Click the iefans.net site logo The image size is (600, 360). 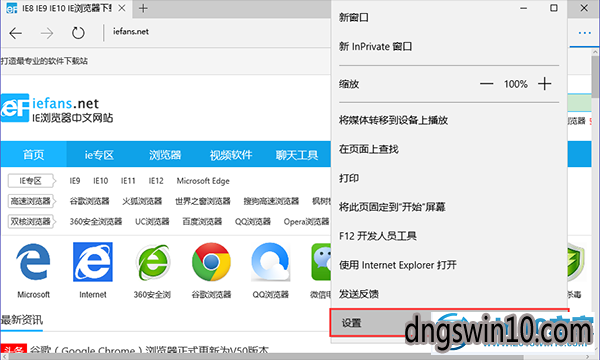57,108
